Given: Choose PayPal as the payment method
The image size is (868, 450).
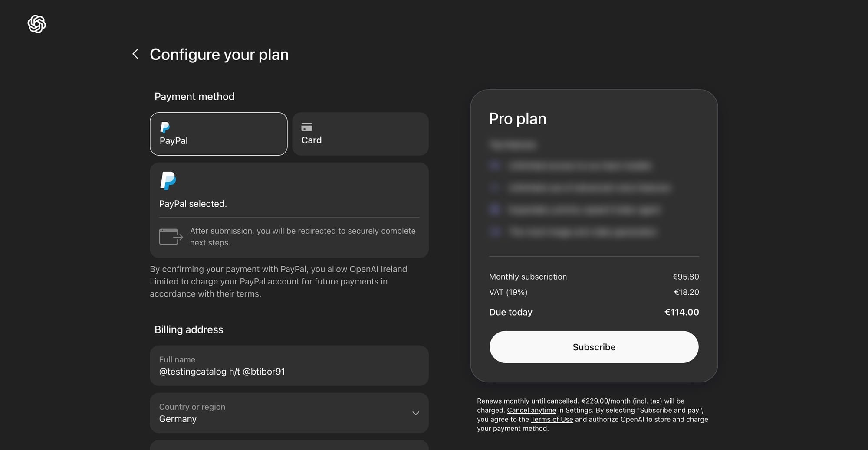Looking at the screenshot, I should [218, 134].
